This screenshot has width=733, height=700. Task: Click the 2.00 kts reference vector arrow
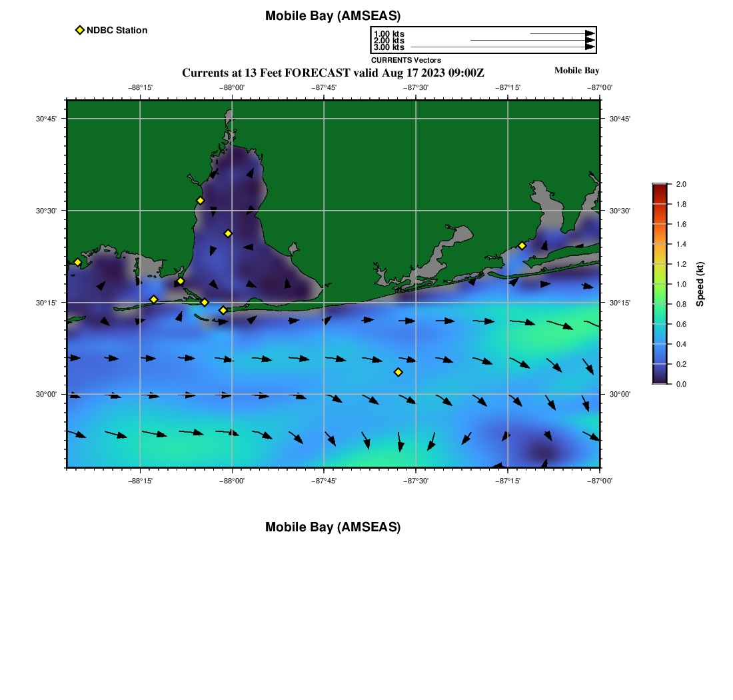pyautogui.click(x=532, y=40)
